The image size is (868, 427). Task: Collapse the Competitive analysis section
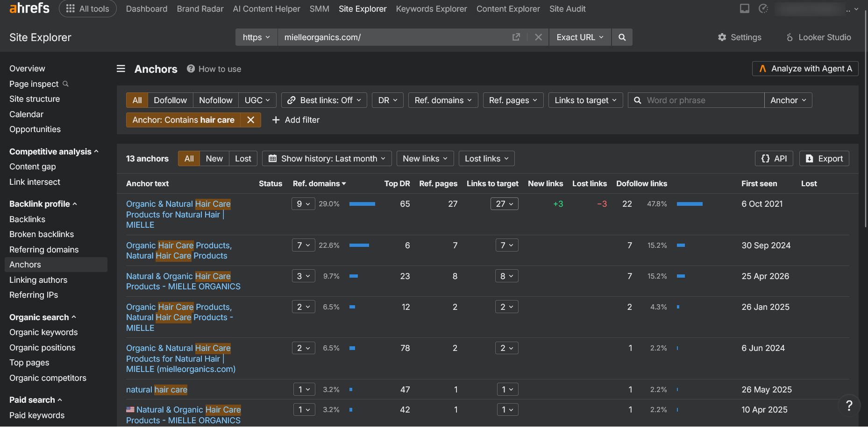(54, 152)
